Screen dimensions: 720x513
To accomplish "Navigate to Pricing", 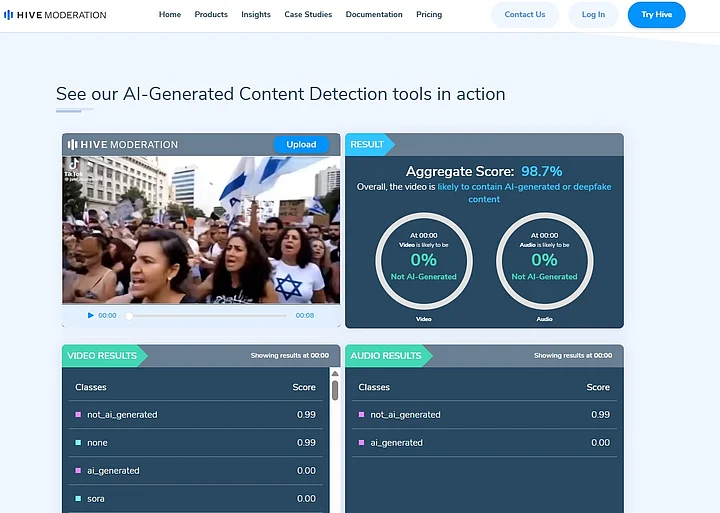I will [x=429, y=15].
